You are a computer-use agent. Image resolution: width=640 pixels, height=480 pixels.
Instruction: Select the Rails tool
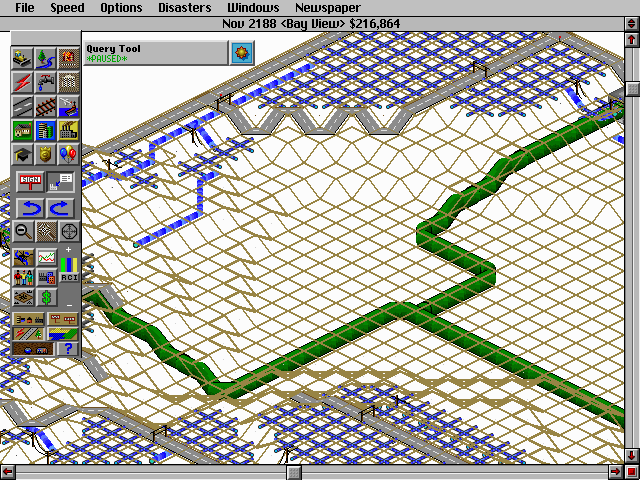coord(45,107)
